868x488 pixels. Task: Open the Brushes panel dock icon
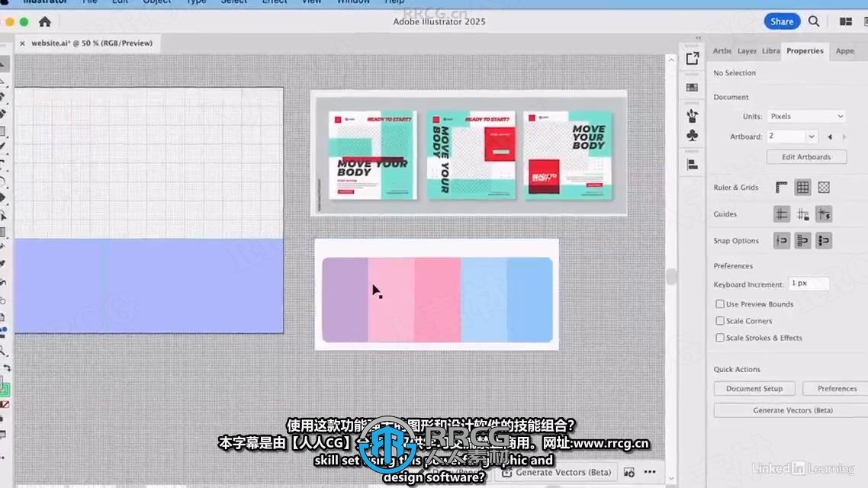[692, 116]
